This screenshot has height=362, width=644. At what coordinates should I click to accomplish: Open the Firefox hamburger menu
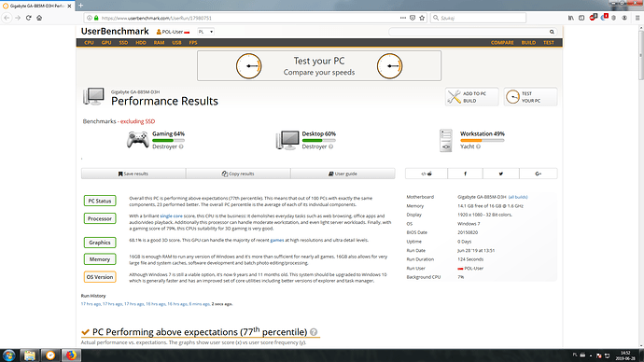pyautogui.click(x=637, y=18)
